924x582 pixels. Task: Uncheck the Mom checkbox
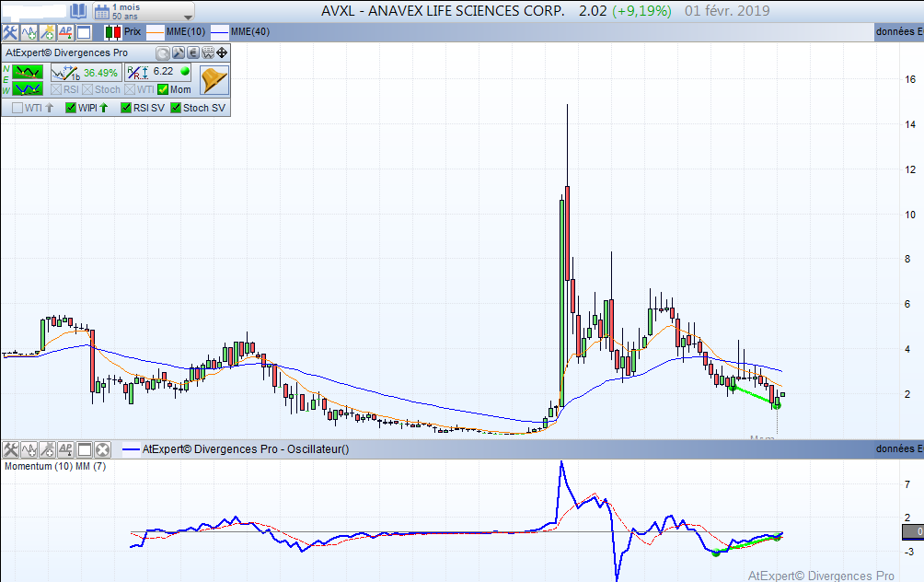pos(163,89)
